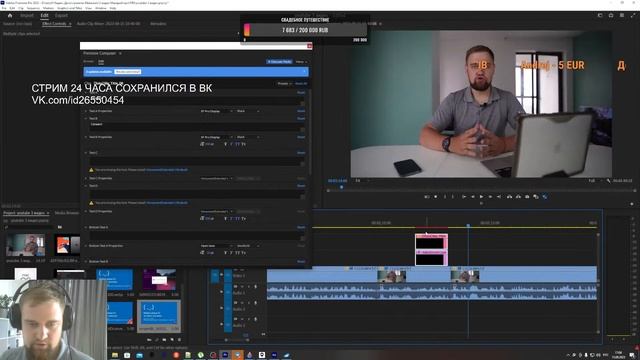Open the Media Browser tab

click(67, 213)
